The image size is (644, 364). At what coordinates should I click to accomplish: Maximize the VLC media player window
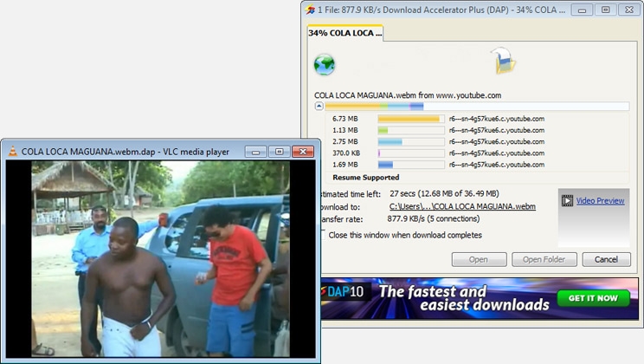click(278, 152)
